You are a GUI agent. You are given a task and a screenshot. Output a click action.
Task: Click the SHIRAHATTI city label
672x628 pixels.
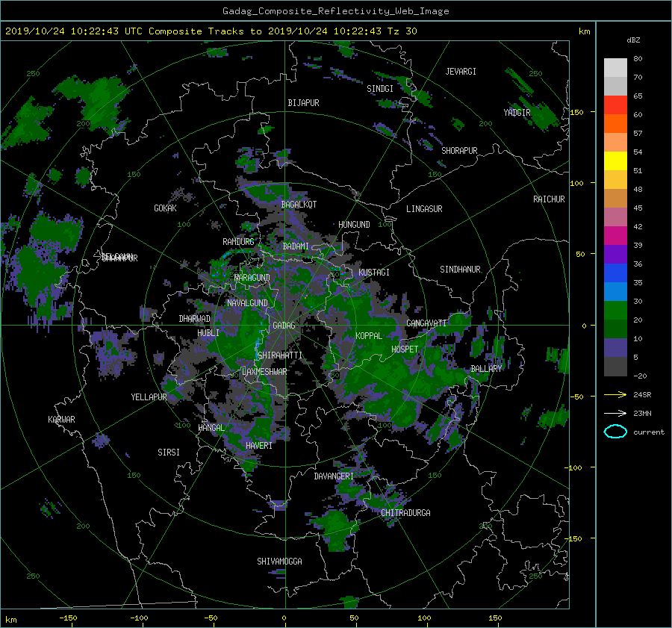pos(280,355)
